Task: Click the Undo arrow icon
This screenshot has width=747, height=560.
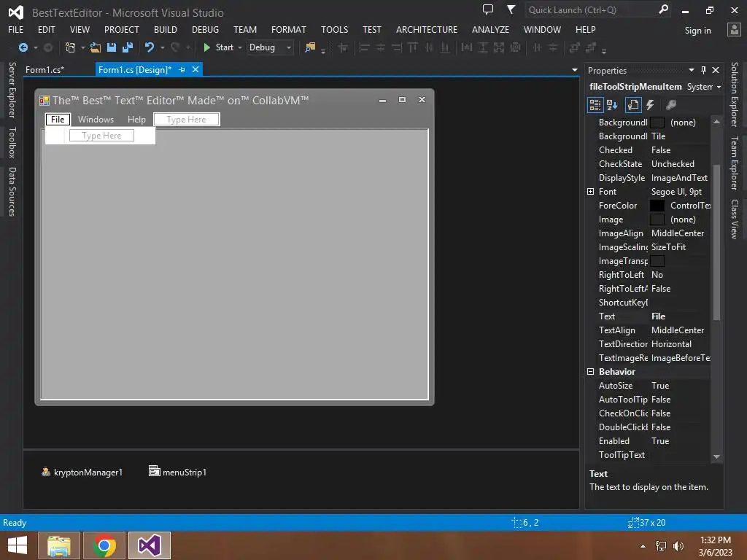Action: click(150, 47)
